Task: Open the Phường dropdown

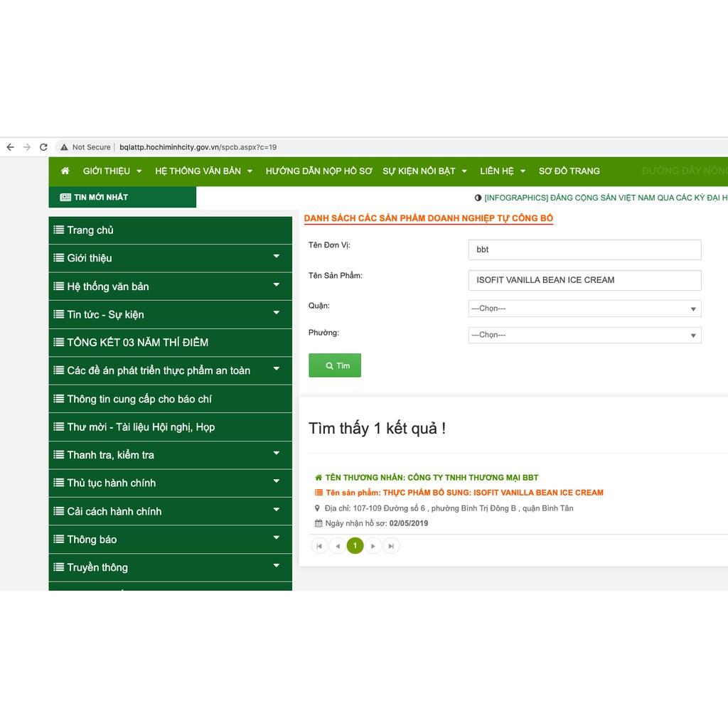Action: (584, 335)
